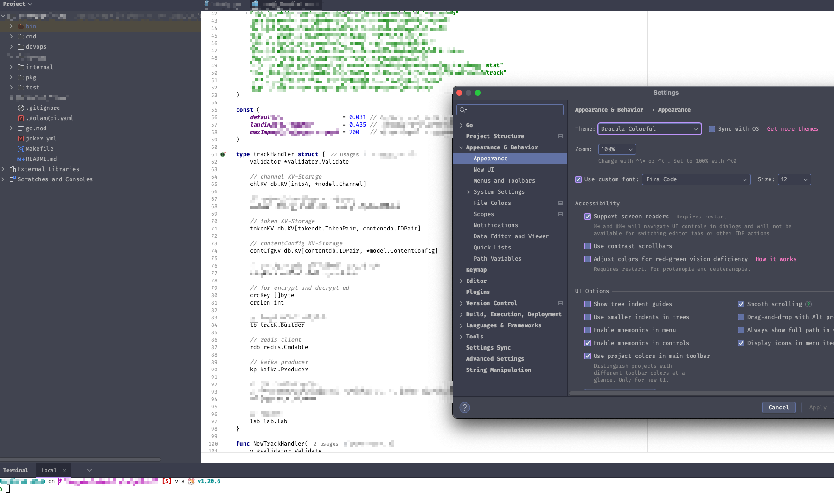
Task: Click the Scratches and Consoles icon
Action: tap(12, 179)
